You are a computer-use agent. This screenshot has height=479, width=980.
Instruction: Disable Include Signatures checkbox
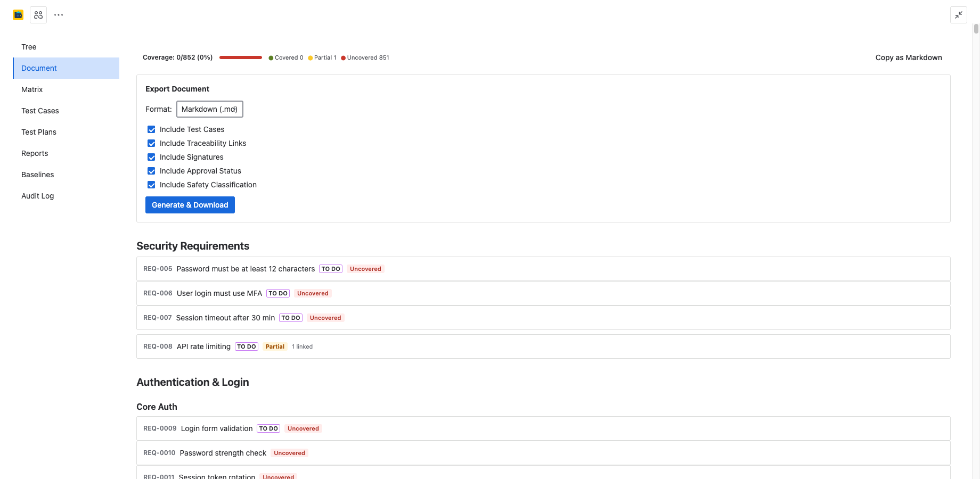pyautogui.click(x=151, y=157)
